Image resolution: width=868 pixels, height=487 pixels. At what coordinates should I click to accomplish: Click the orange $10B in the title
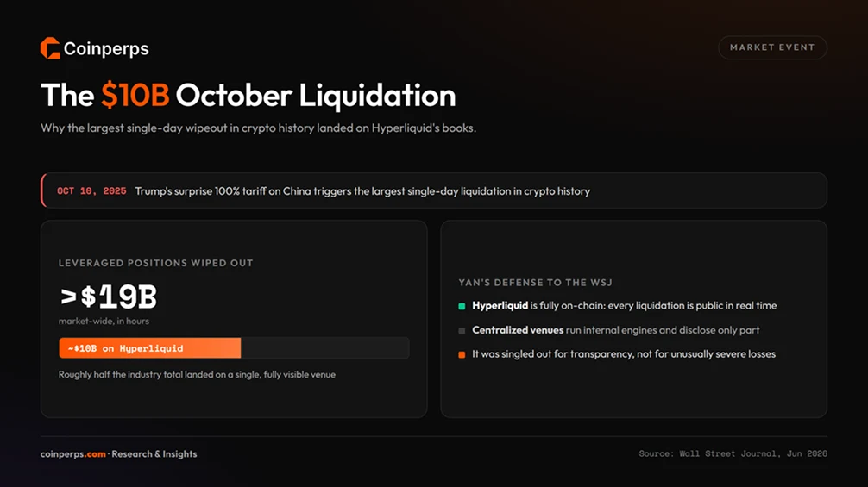pyautogui.click(x=135, y=95)
